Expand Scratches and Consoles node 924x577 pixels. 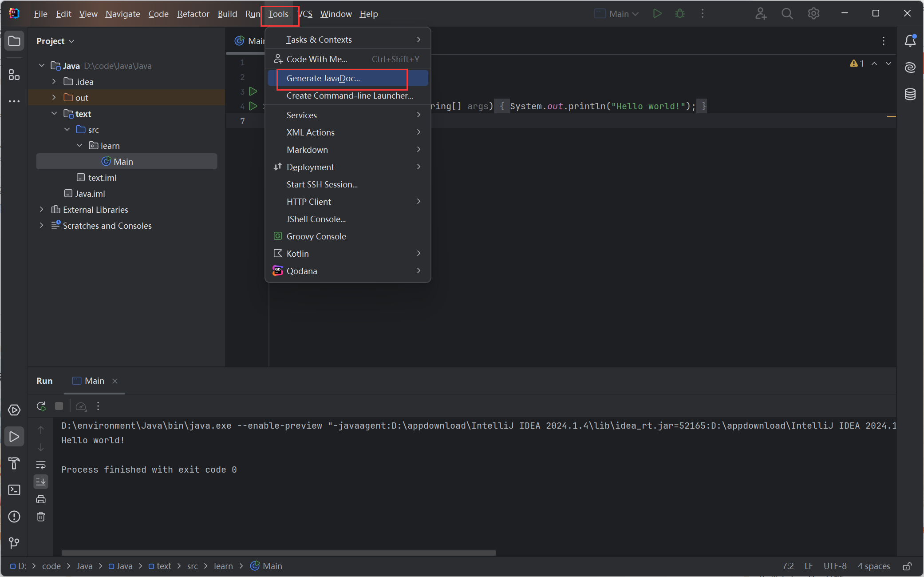pyautogui.click(x=42, y=226)
